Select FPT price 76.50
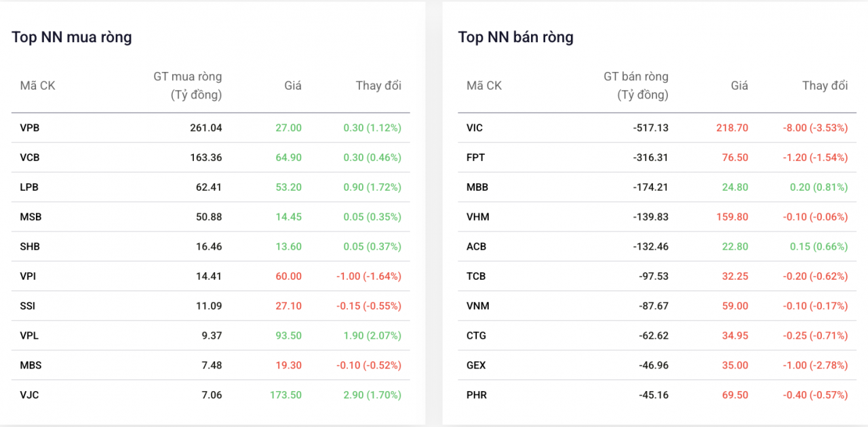The height and width of the screenshot is (427, 868). 735,157
